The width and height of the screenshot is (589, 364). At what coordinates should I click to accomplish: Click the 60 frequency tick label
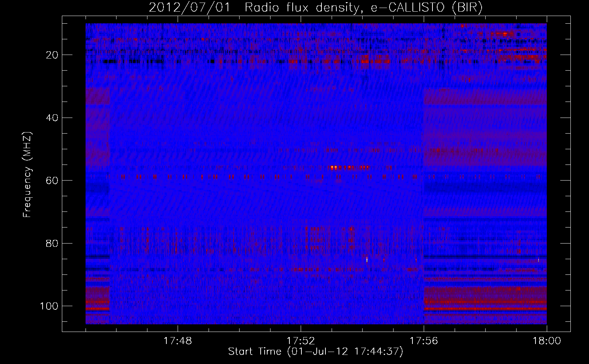[x=52, y=181]
